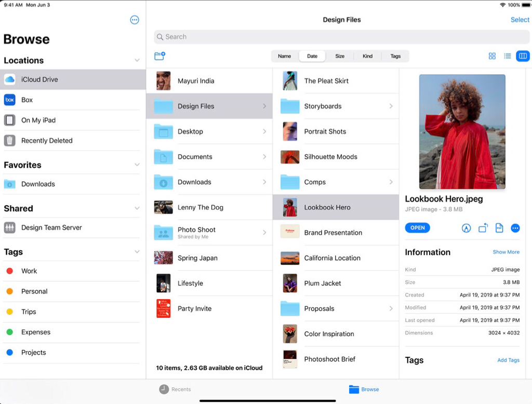This screenshot has height=404, width=532.
Task: Expand Downloads folder row chevron
Action: 264,182
